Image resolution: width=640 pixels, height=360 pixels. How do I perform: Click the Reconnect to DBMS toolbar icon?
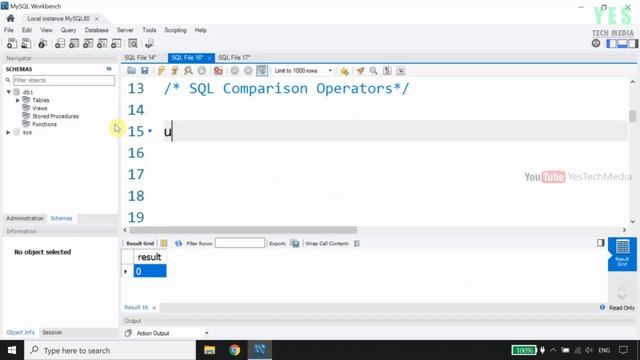(149, 43)
